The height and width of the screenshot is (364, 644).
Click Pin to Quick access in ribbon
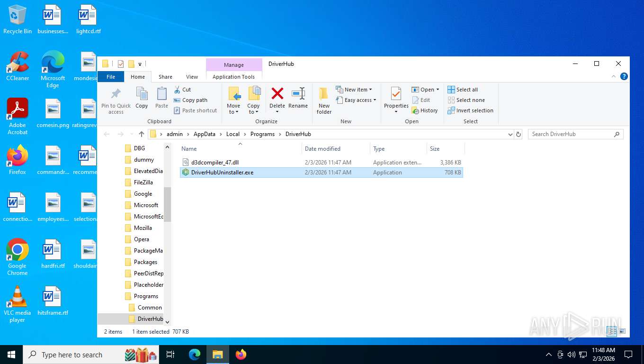coord(116,101)
